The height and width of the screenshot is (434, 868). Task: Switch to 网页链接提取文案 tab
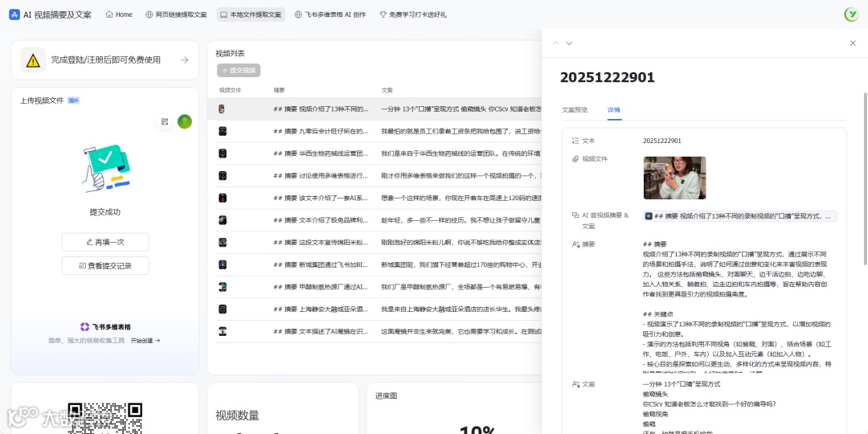(176, 15)
